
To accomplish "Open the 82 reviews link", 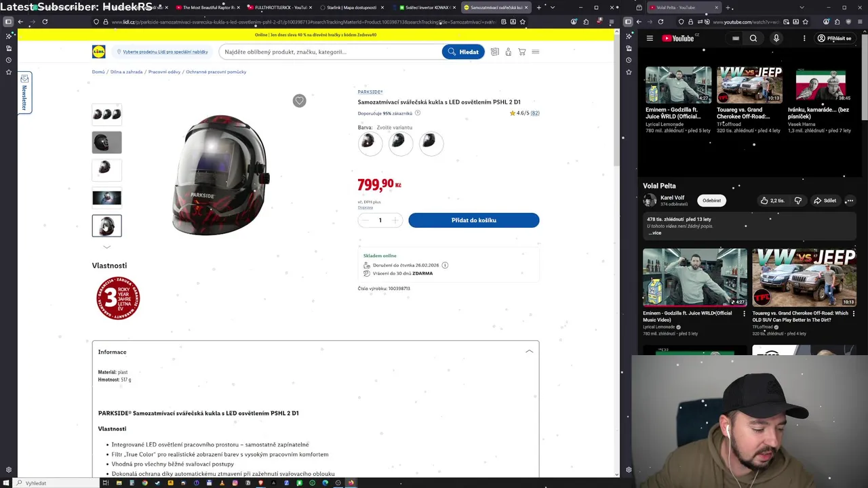I will pyautogui.click(x=535, y=113).
